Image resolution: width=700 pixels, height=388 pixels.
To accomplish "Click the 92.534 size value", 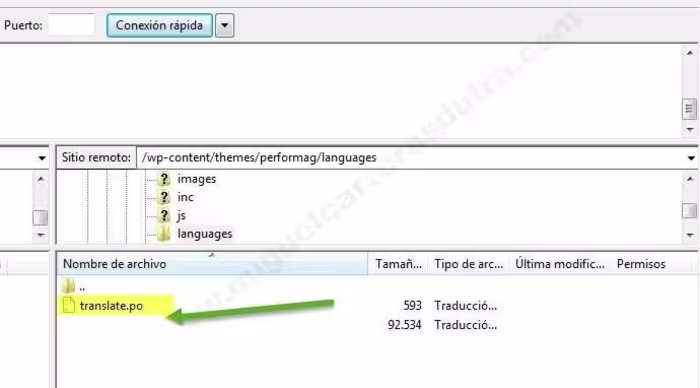I will pyautogui.click(x=404, y=325).
